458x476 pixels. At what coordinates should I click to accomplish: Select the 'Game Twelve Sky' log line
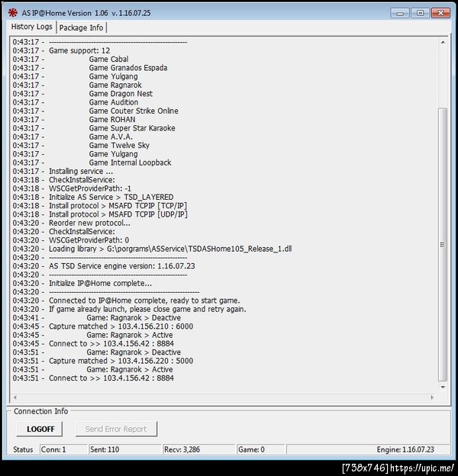[x=81, y=145]
